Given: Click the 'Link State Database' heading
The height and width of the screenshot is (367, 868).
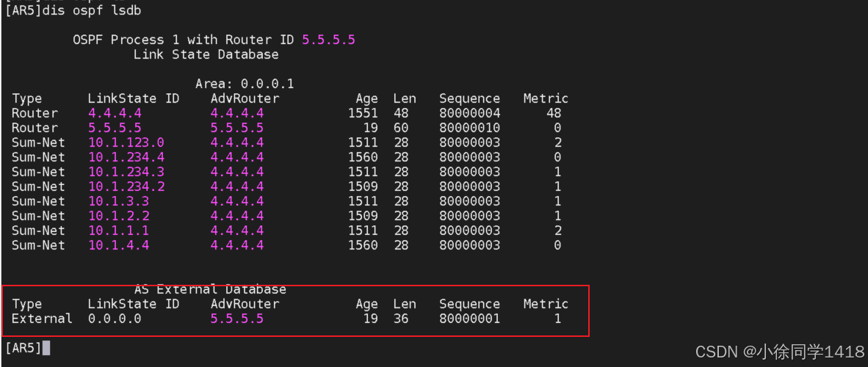Looking at the screenshot, I should [206, 54].
